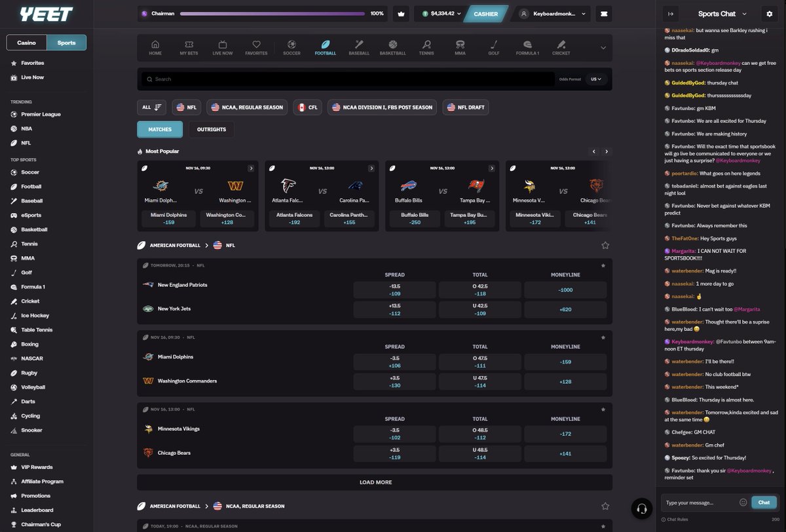
Task: Open My Bets in top nav
Action: click(189, 48)
